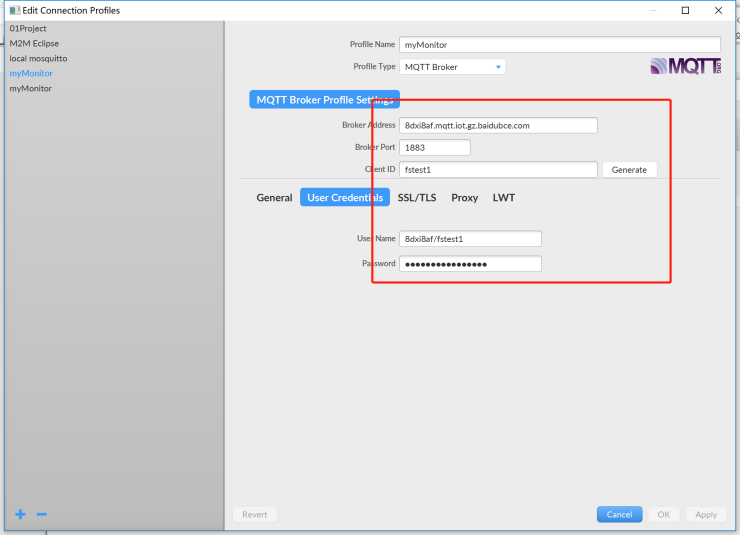This screenshot has width=740, height=535.
Task: Generate a new Client ID
Action: click(629, 170)
